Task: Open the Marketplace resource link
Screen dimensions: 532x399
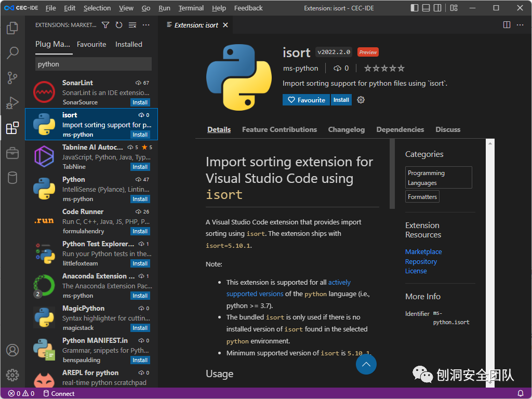Action: point(423,252)
